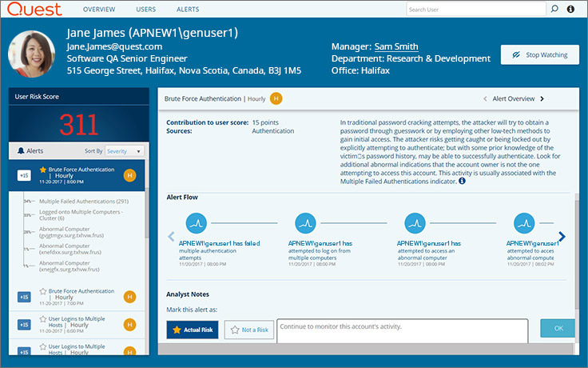
Task: Click 08:00 PM abnormal computer flow icon
Action: 415,223
